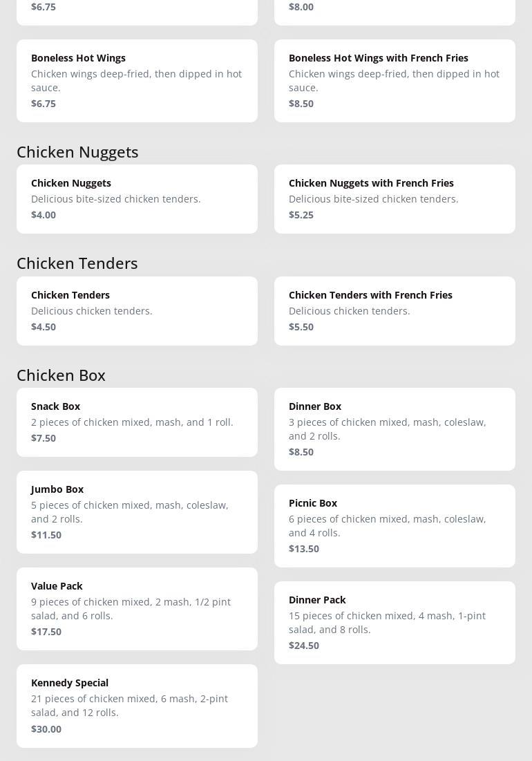Open the Value Pack item
Screen dimensions: 532x761
(x=137, y=609)
